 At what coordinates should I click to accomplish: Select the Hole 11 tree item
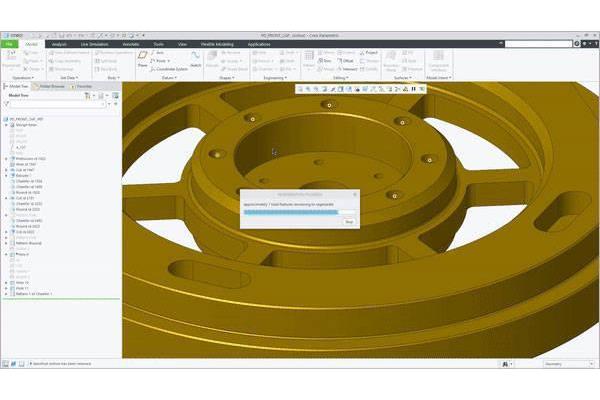click(x=19, y=288)
